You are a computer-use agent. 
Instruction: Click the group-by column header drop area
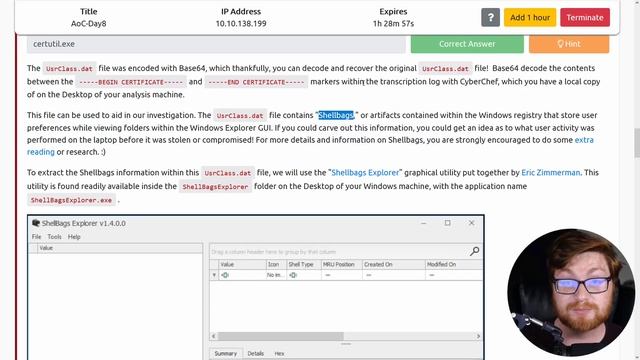[x=273, y=252]
